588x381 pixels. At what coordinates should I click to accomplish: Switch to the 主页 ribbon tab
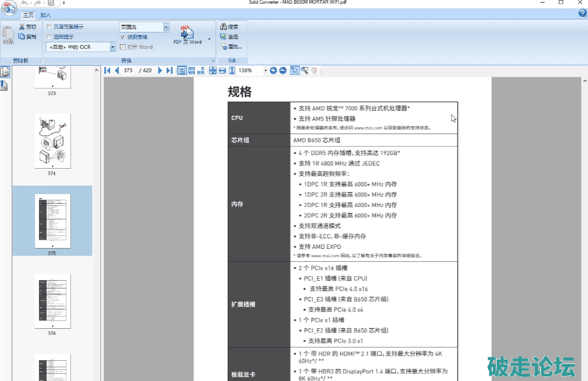pyautogui.click(x=28, y=15)
